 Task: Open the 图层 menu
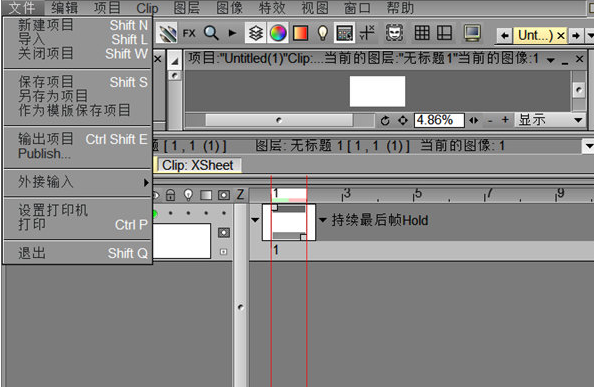point(187,8)
